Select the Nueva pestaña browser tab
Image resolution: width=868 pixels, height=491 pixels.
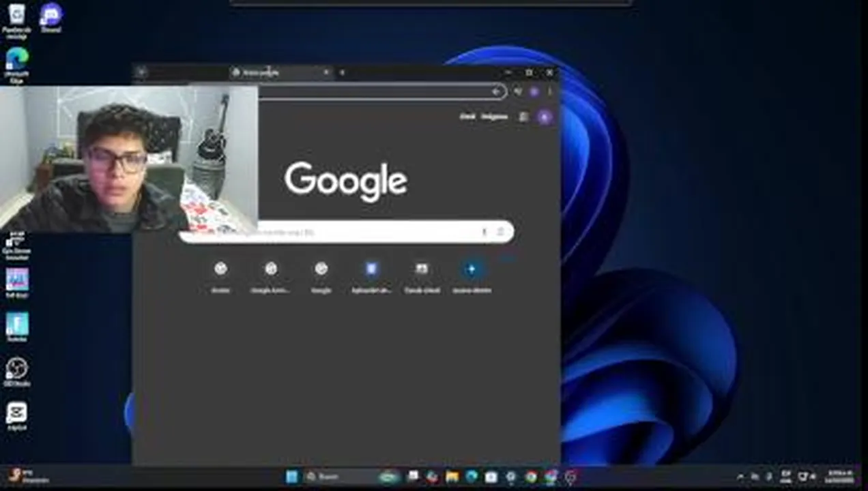[x=280, y=72]
